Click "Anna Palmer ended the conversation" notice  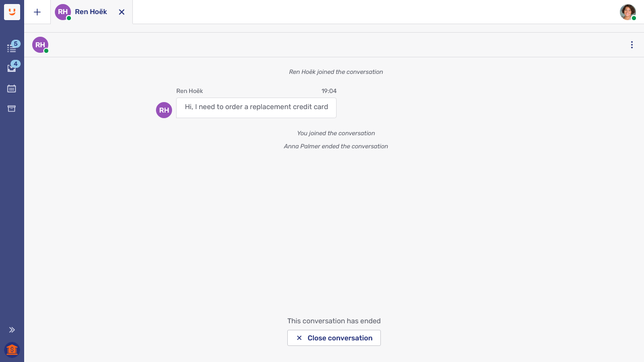click(x=336, y=146)
